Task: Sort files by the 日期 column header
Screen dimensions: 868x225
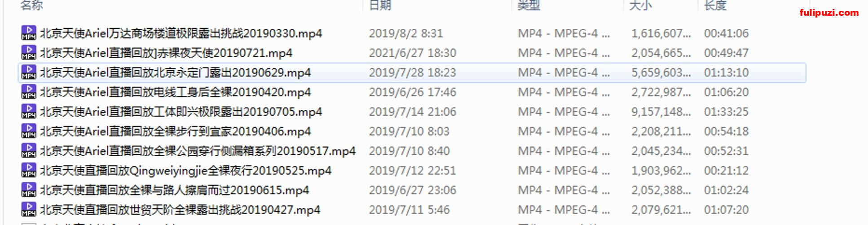Action: [380, 5]
